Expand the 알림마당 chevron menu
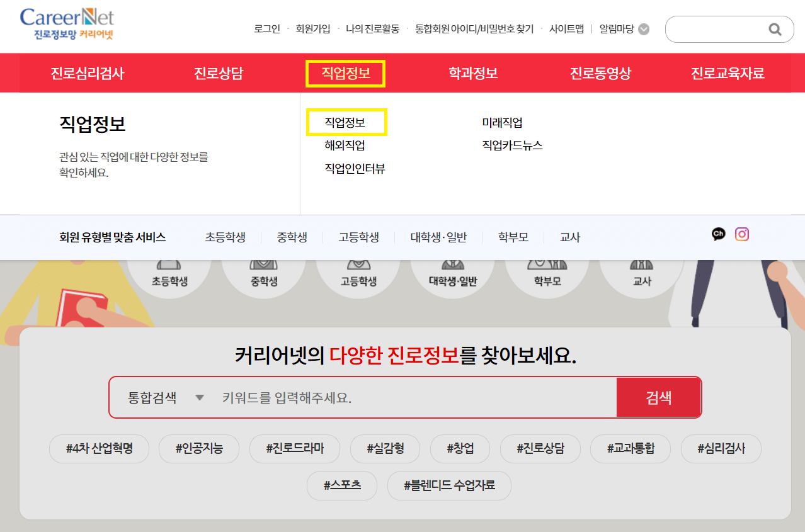This screenshot has width=805, height=532. 643,29
